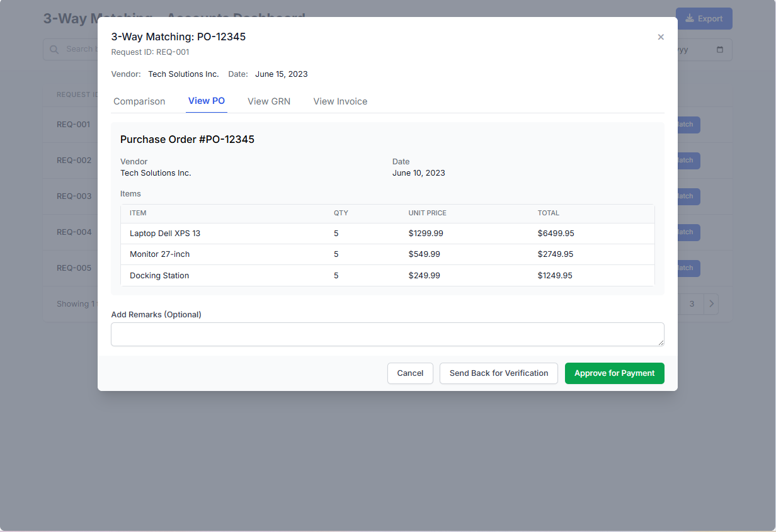Click the ITEM column header
The width and height of the screenshot is (776, 532).
138,213
